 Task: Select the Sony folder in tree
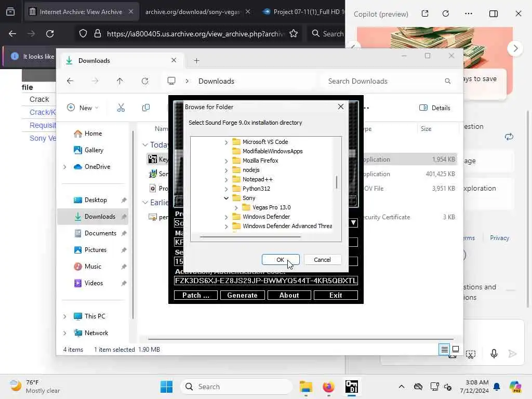(249, 198)
